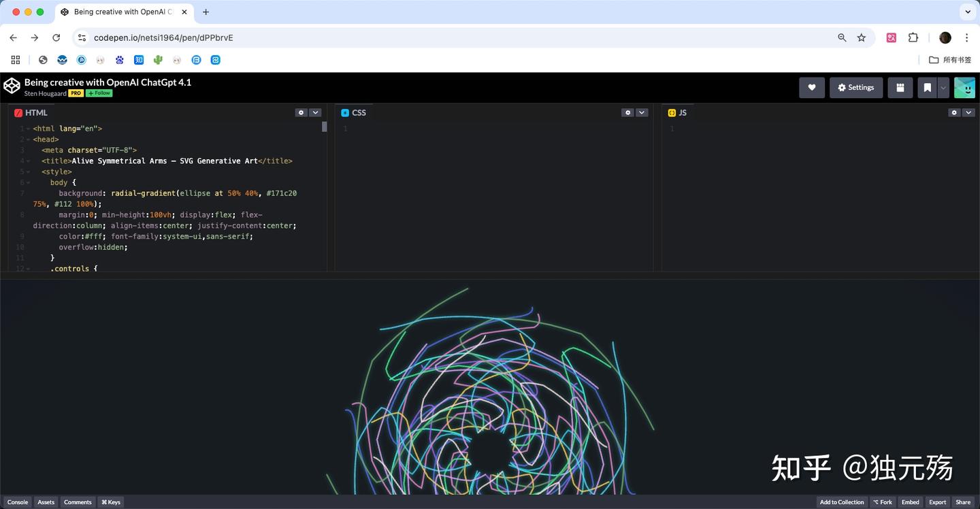980x509 pixels.
Task: Expand the HTML editor dropdown menu
Action: point(315,112)
